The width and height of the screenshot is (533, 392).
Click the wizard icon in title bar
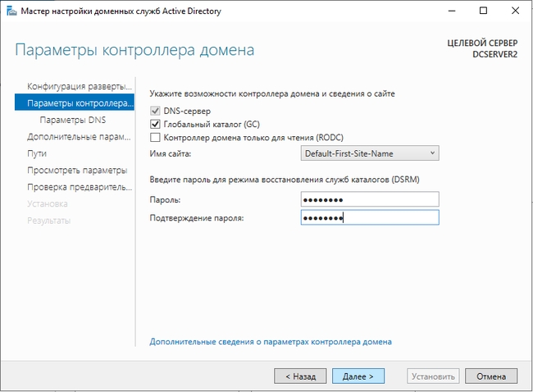coord(10,12)
